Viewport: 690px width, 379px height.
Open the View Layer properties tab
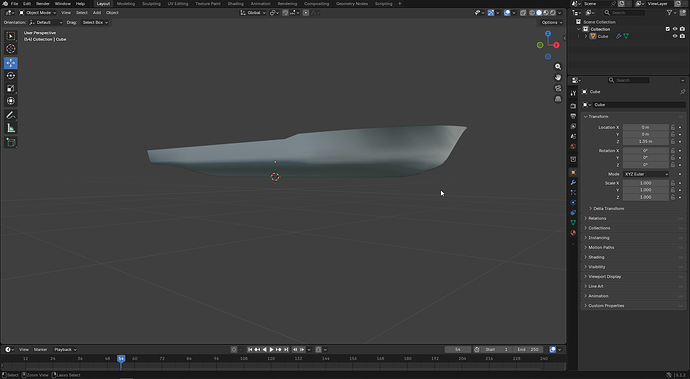573,126
